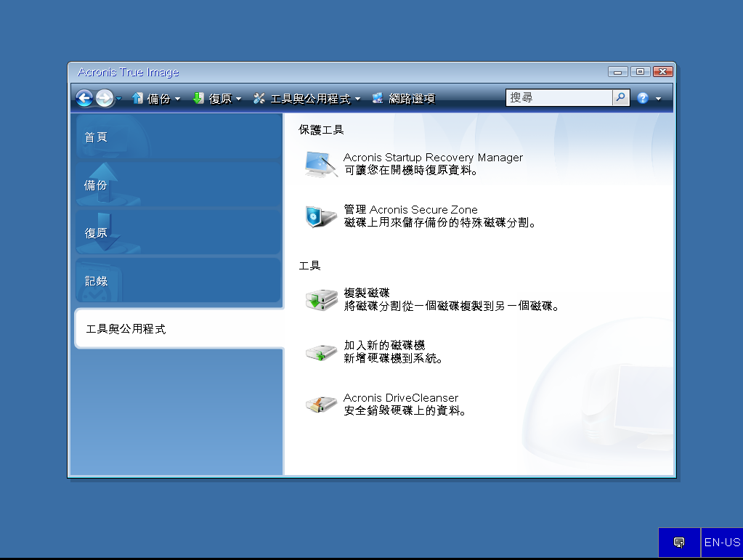This screenshot has height=560, width=743.
Task: Close the Acronis True Image window
Action: (x=663, y=71)
